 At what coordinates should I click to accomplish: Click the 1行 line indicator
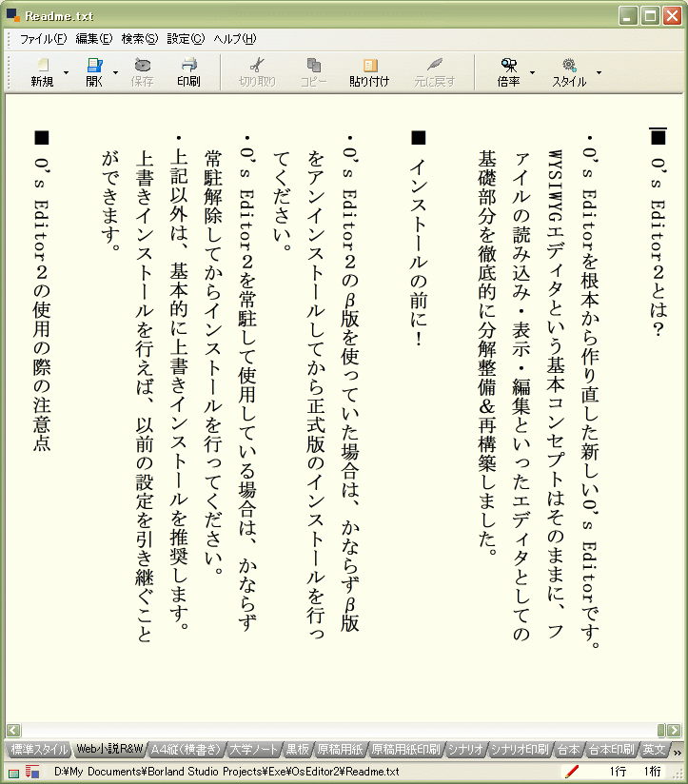pyautogui.click(x=618, y=772)
